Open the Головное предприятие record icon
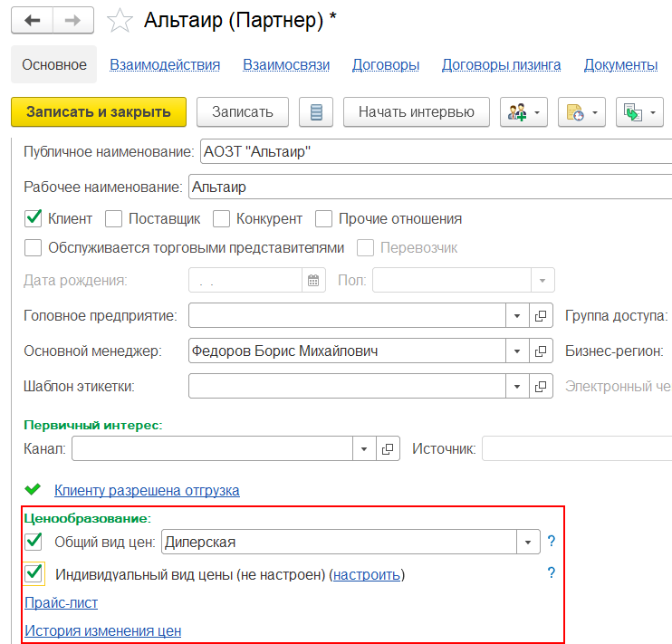 coord(542,315)
